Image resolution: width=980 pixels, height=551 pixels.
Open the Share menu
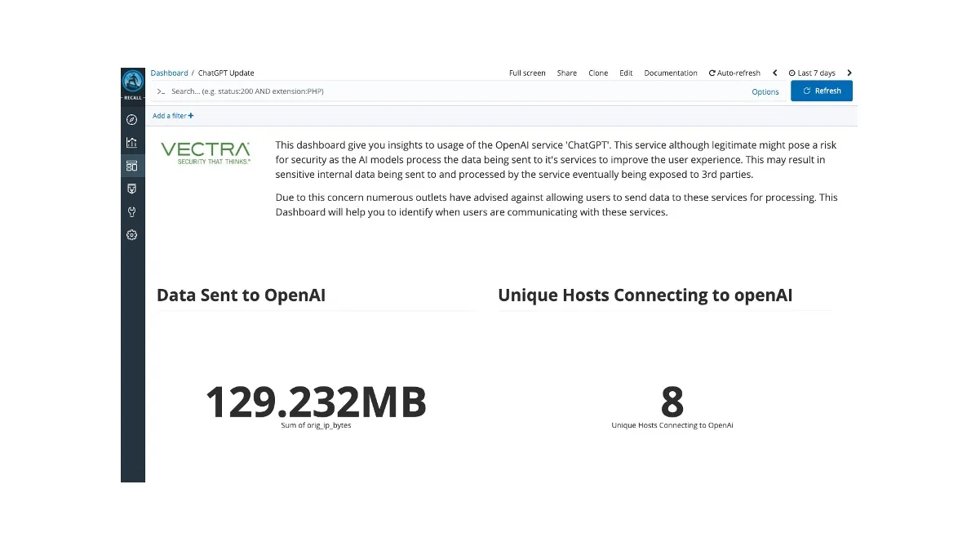pyautogui.click(x=566, y=73)
